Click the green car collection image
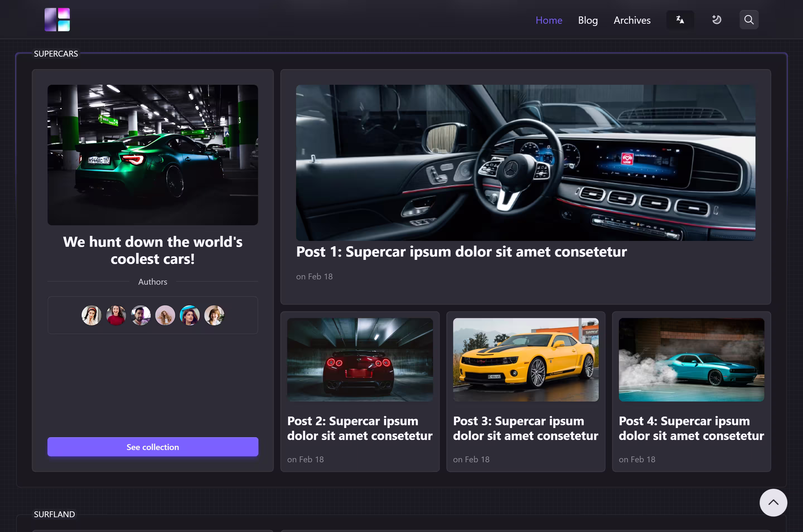The width and height of the screenshot is (803, 532). tap(153, 155)
